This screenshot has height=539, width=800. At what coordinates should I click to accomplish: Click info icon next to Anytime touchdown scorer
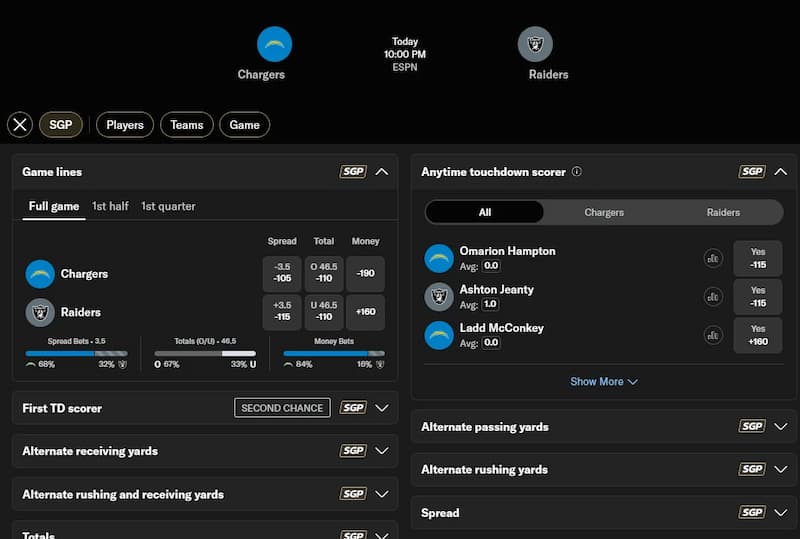[577, 172]
